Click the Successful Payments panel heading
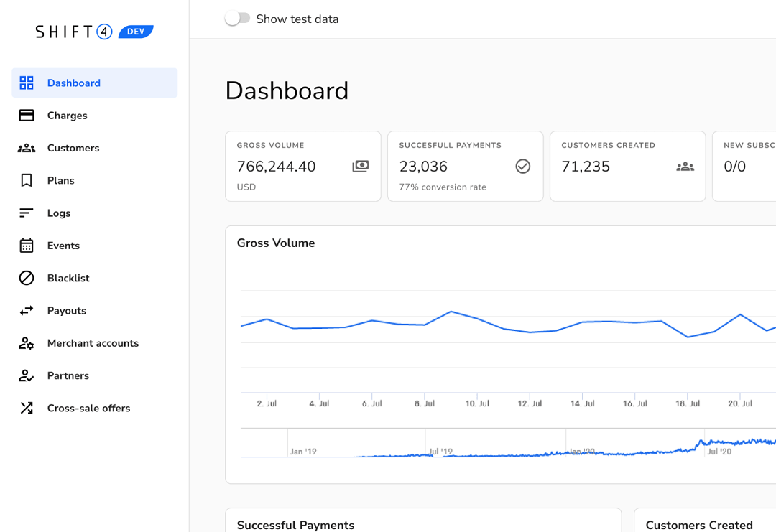 pos(295,525)
